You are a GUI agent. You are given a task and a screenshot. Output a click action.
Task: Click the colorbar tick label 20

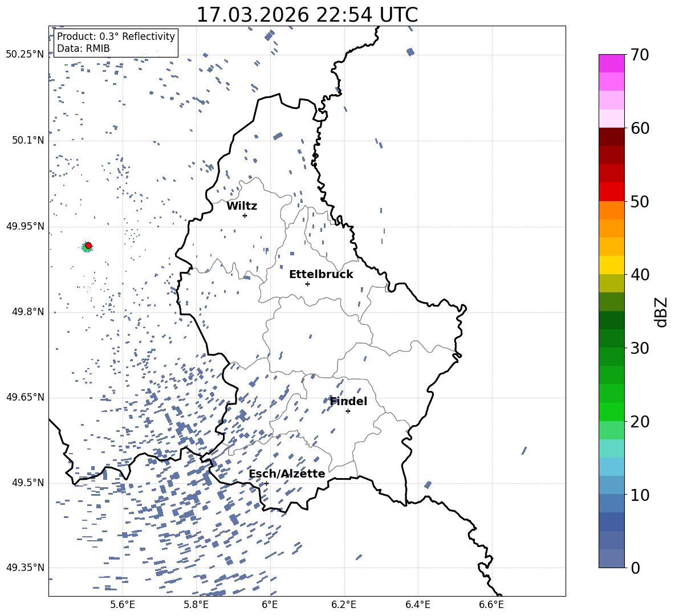click(x=640, y=421)
